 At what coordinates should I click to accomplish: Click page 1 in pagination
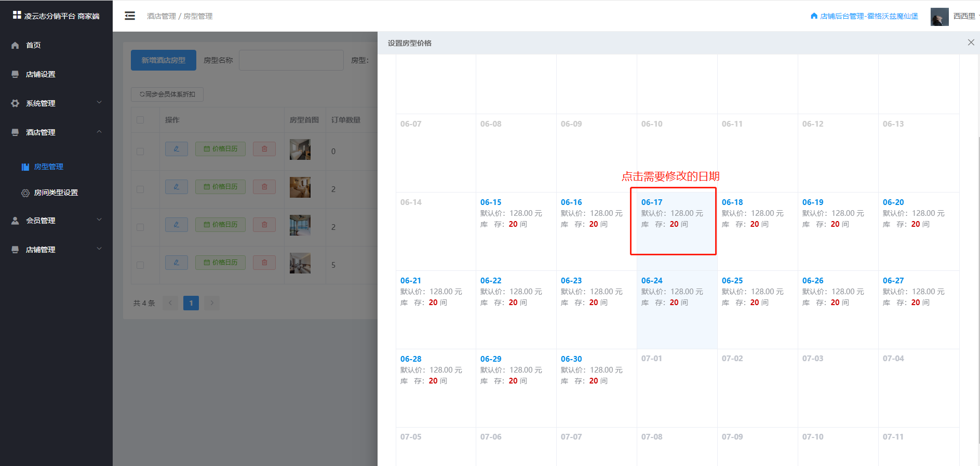[191, 303]
